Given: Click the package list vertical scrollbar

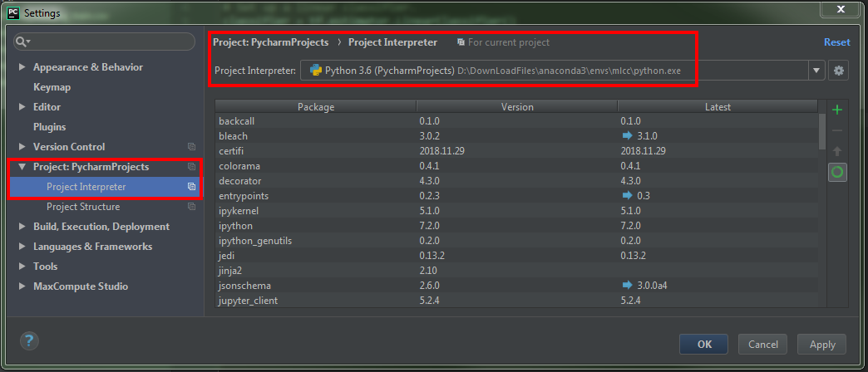Looking at the screenshot, I should coord(822,131).
